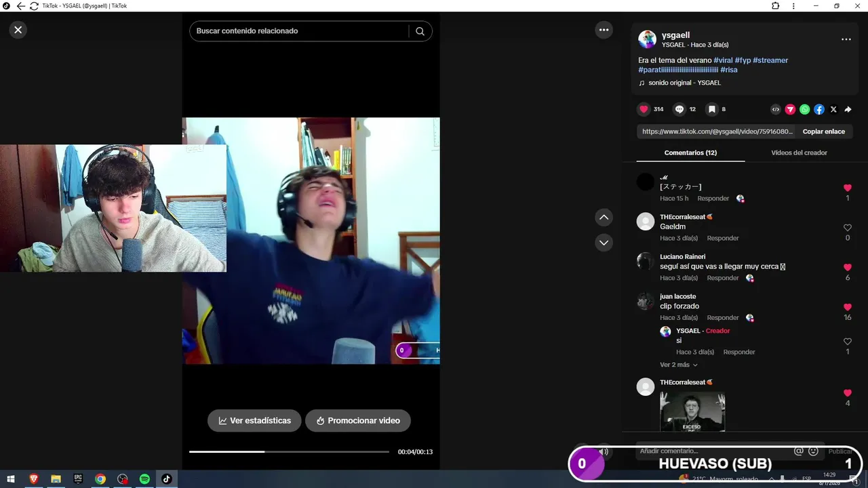The image size is (868, 488).
Task: Reply to Luciano Raineri's comment
Action: coord(723,278)
